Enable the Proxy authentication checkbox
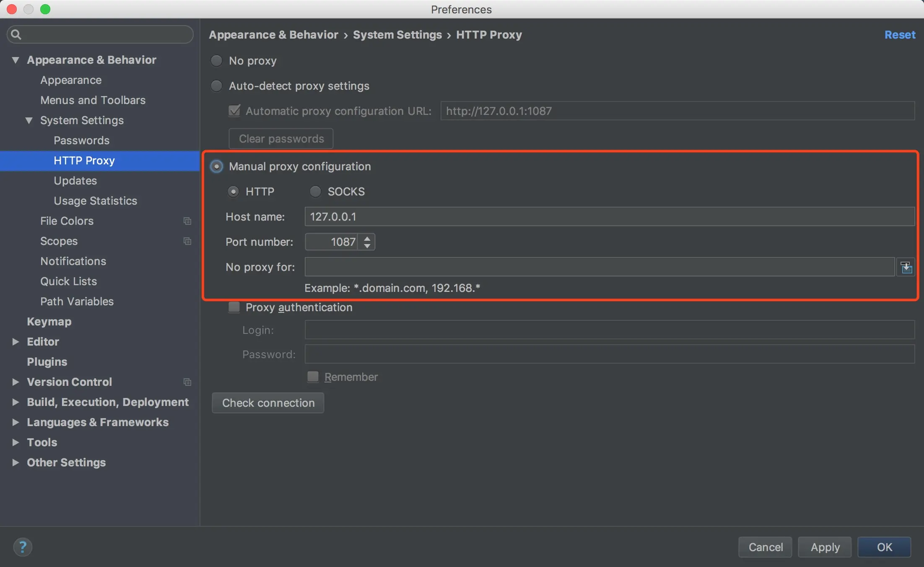924x567 pixels. click(x=234, y=307)
